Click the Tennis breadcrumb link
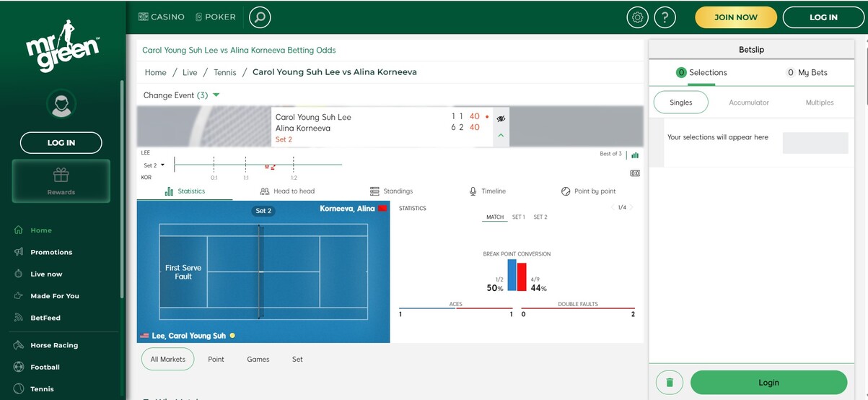The width and height of the screenshot is (868, 400). point(224,72)
